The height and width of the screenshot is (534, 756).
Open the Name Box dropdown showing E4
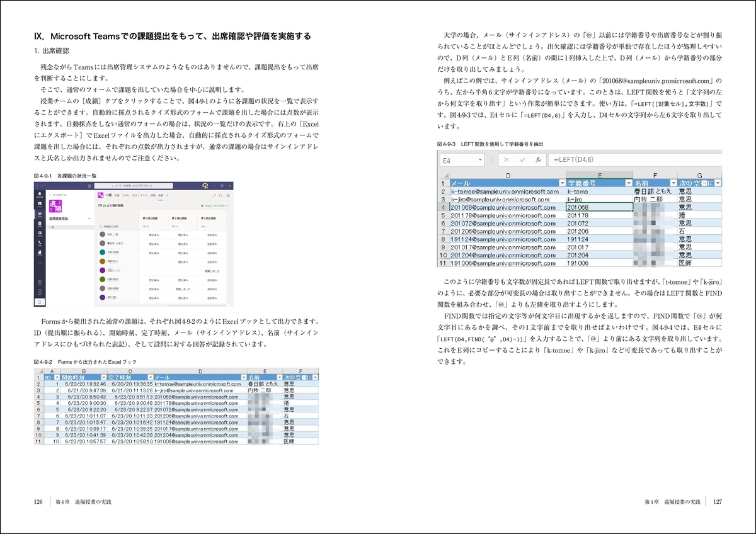click(480, 159)
